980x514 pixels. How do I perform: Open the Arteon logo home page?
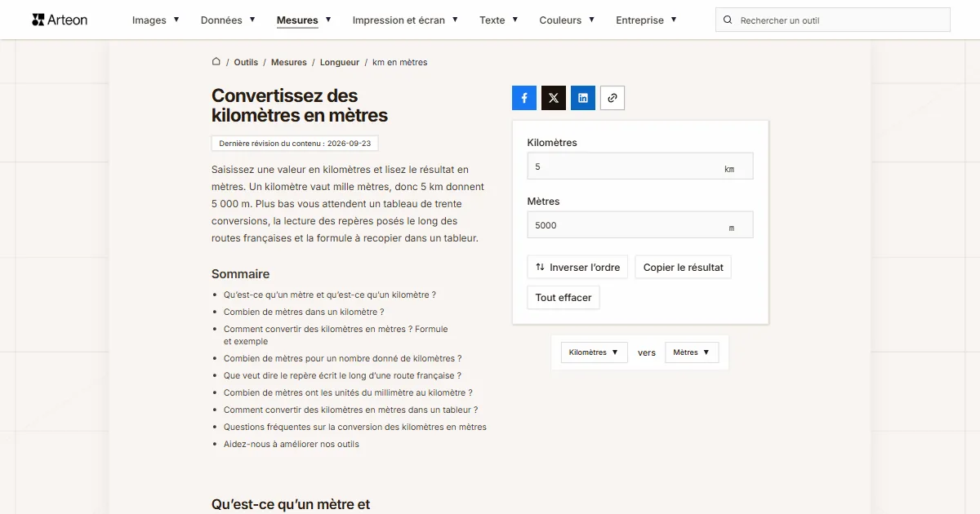point(60,20)
